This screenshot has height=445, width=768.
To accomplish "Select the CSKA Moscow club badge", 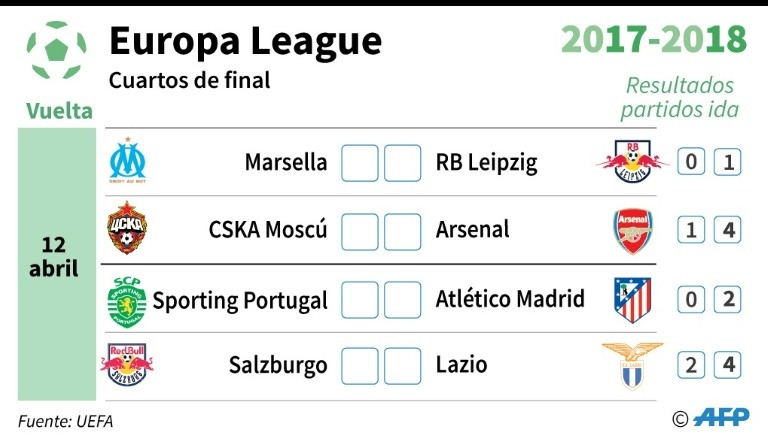I will 127,230.
